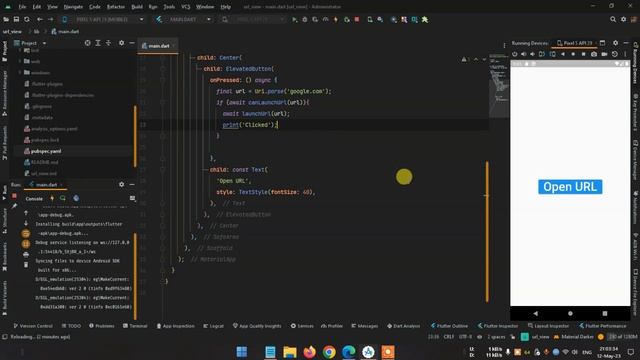Click Collapse All icon in Project panel
640x360 pixels.
[108, 43]
